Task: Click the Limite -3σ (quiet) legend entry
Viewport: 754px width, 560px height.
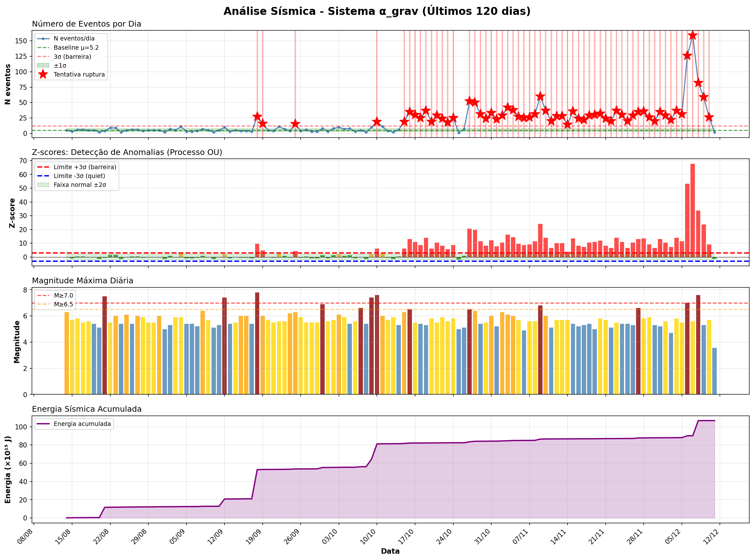Action: coord(79,176)
